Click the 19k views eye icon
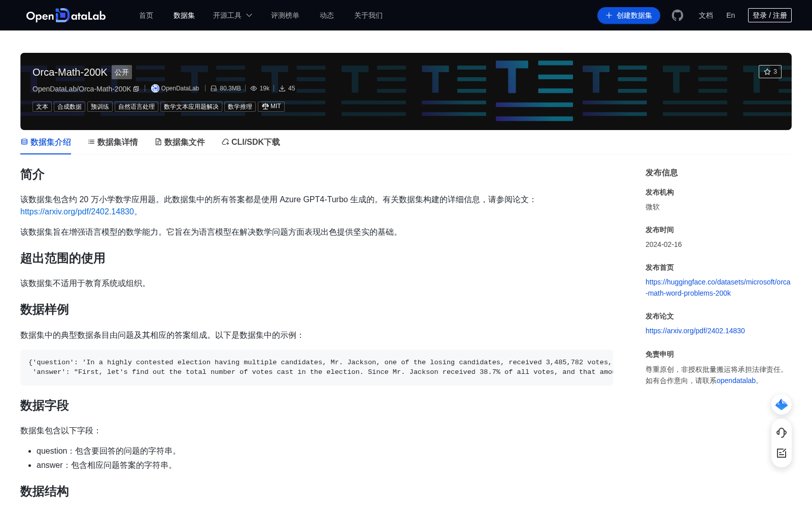Screen dimensions: 812x508 tap(254, 88)
